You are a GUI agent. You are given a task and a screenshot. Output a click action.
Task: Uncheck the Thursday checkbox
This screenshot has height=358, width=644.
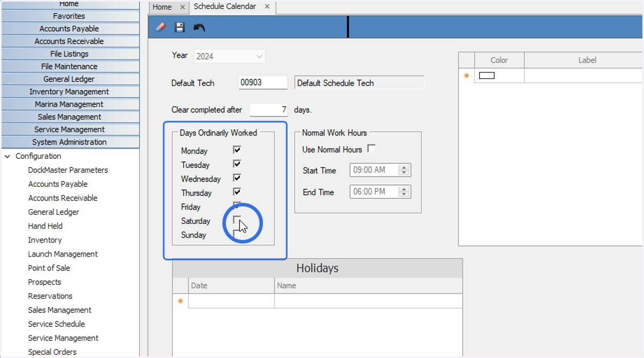click(237, 192)
